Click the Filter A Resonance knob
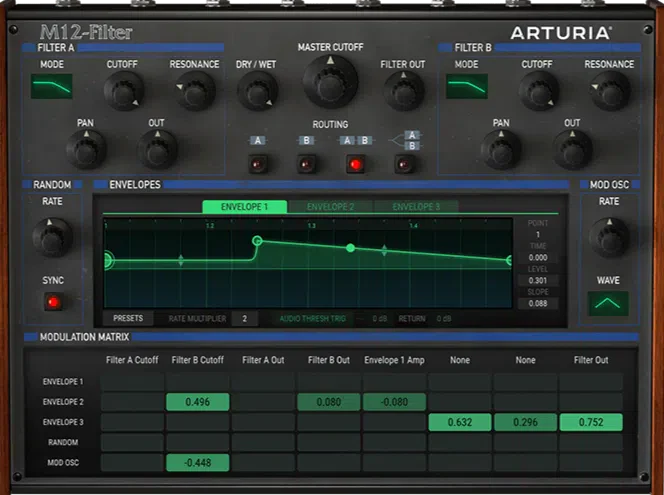 [195, 91]
